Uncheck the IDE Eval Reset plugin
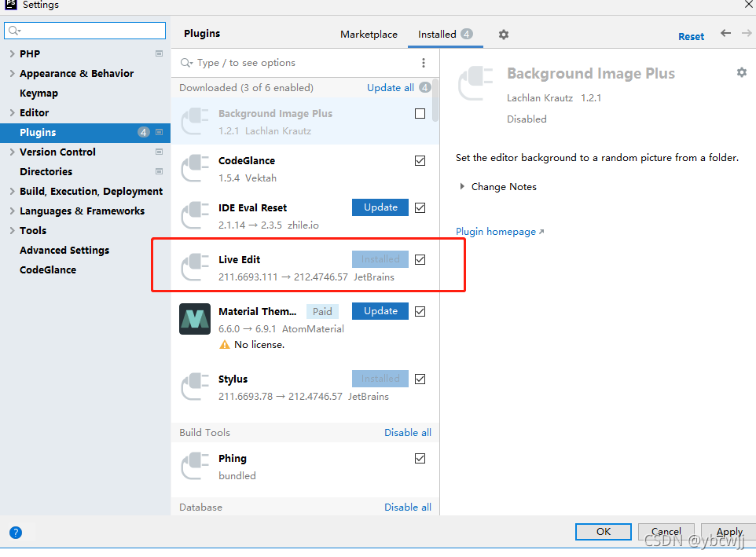 (x=420, y=207)
